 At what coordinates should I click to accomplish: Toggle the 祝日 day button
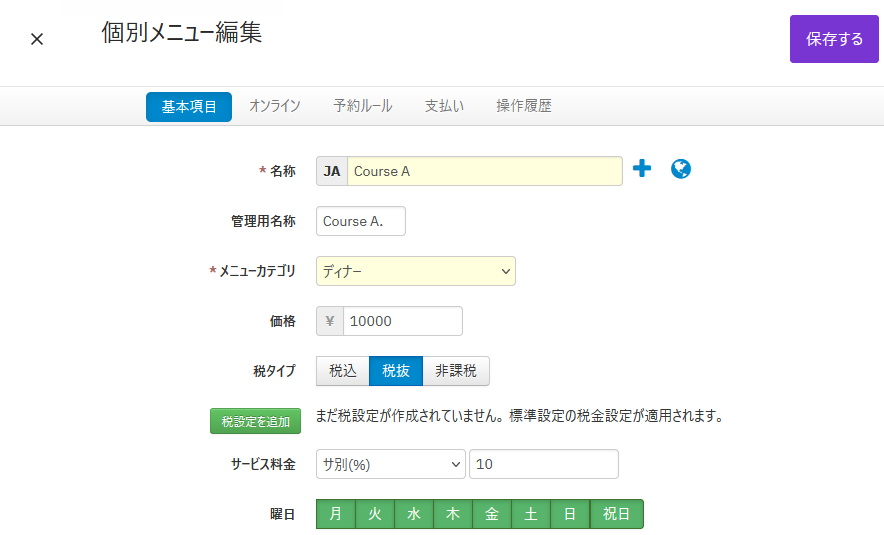[616, 514]
